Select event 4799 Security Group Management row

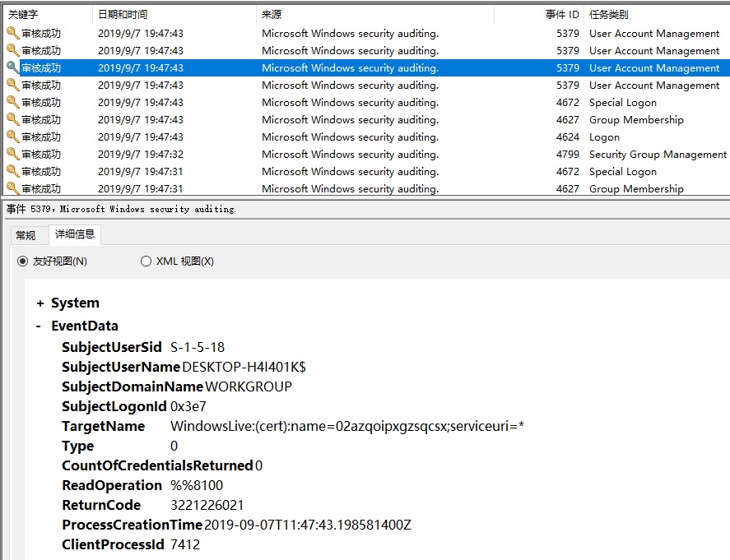tap(367, 154)
